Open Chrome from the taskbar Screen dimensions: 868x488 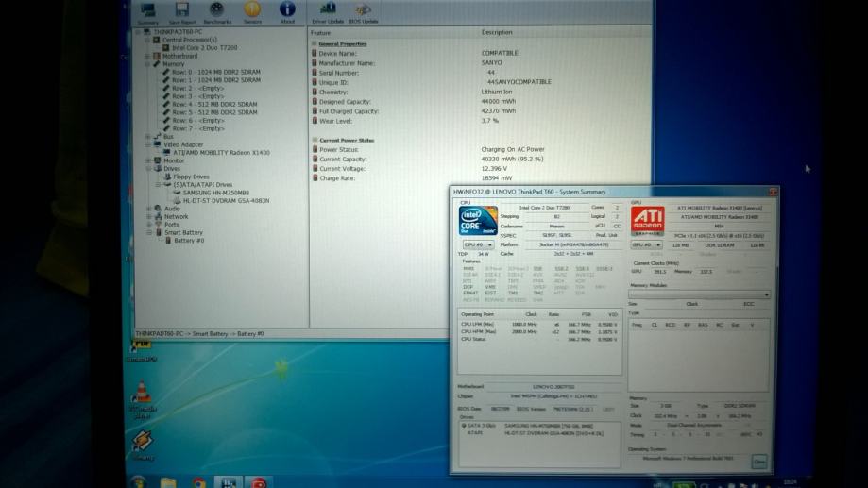coord(199,481)
